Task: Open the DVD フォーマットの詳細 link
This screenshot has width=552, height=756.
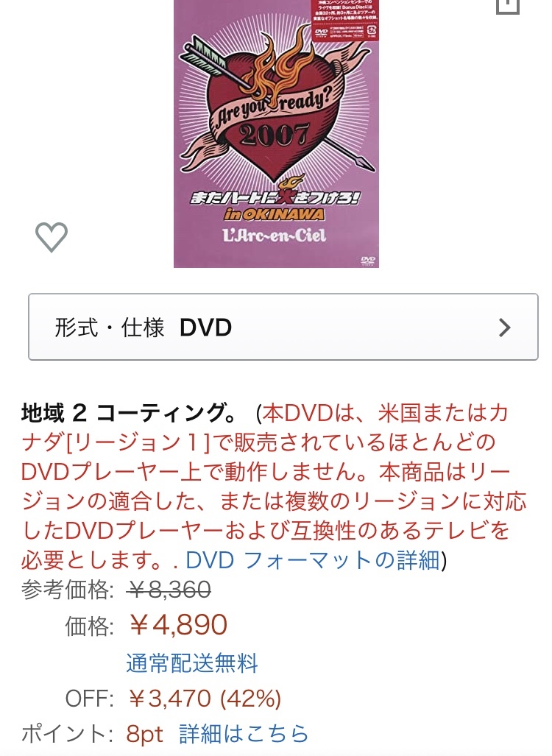Action: [x=313, y=560]
